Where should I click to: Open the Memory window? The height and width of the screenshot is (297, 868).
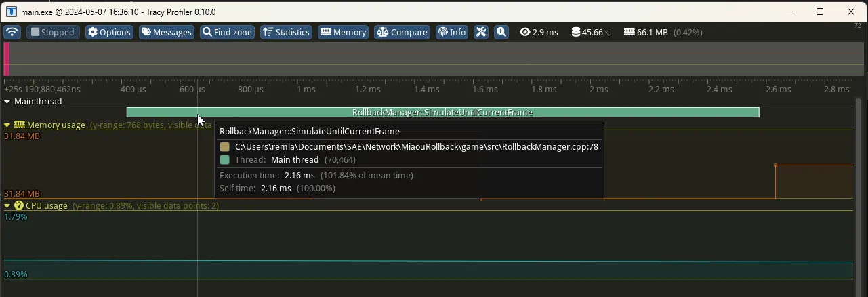click(x=343, y=33)
